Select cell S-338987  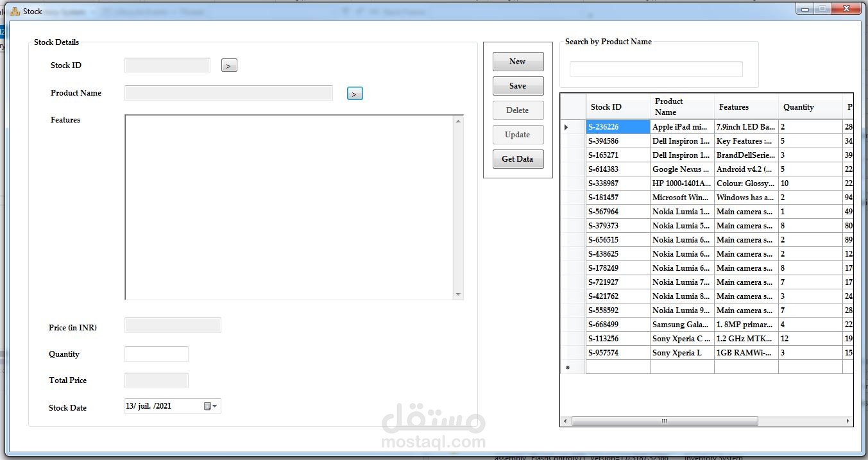pyautogui.click(x=618, y=183)
